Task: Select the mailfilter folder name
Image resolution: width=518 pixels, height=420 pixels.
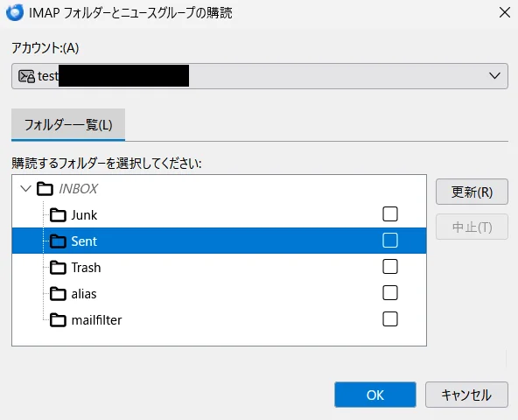Action: 96,320
